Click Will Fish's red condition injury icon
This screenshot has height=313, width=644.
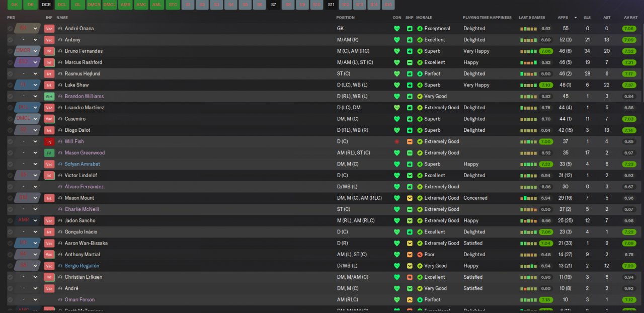point(397,142)
